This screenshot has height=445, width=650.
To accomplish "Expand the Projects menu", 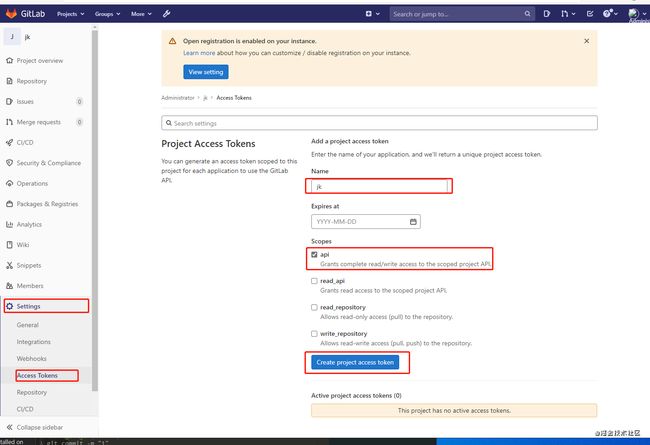I will pos(70,14).
